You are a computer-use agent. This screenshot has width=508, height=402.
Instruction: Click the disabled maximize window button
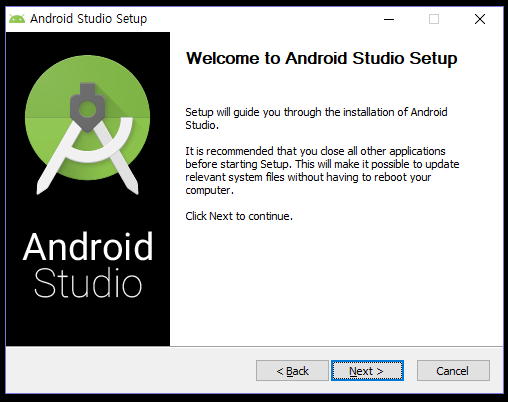[x=434, y=19]
